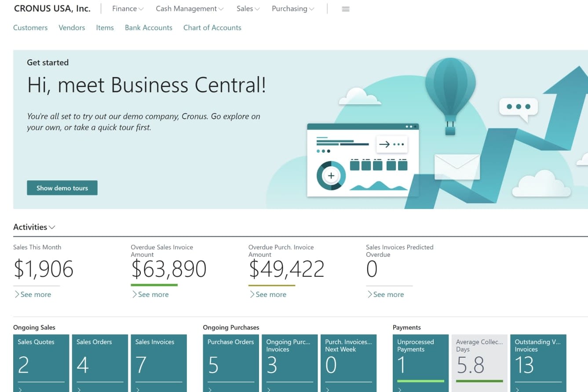Image resolution: width=588 pixels, height=392 pixels.
Task: Expand the Finance menu
Action: (x=128, y=9)
